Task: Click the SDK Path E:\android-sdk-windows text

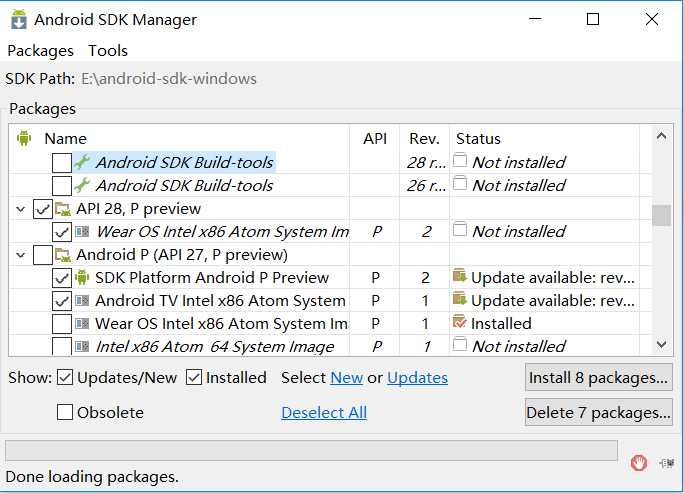Action: click(169, 79)
